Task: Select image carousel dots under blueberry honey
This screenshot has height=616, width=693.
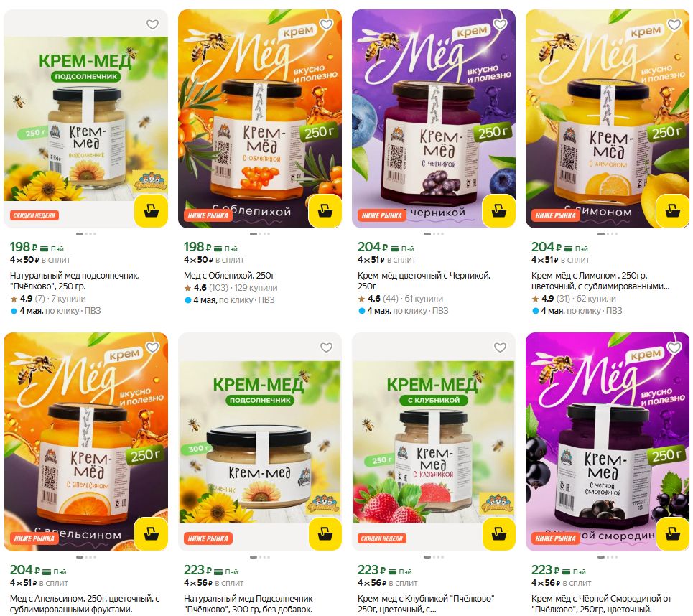Action: 434,234
